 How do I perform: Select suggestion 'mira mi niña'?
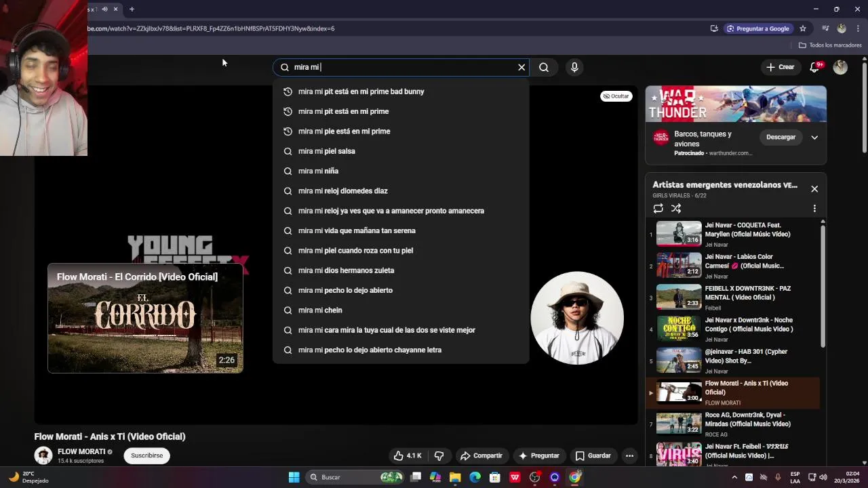coord(400,171)
